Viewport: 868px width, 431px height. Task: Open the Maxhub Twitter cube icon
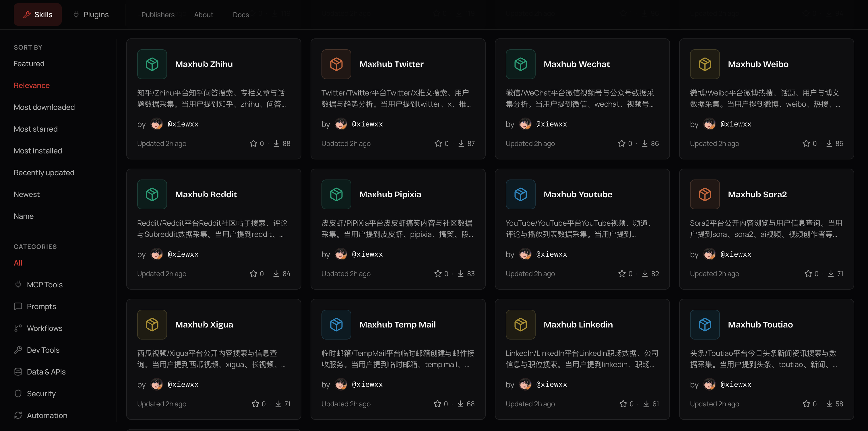[x=336, y=64]
